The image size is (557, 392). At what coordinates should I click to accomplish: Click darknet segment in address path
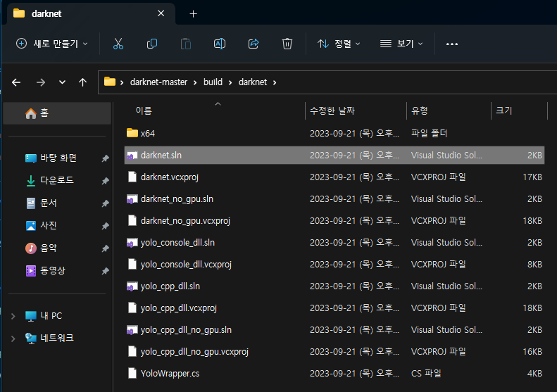point(253,82)
